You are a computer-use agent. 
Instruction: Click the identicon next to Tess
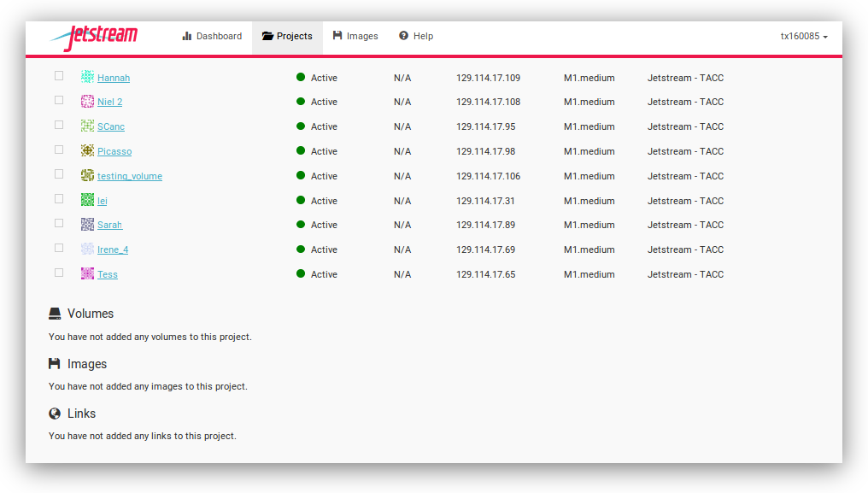pos(87,274)
